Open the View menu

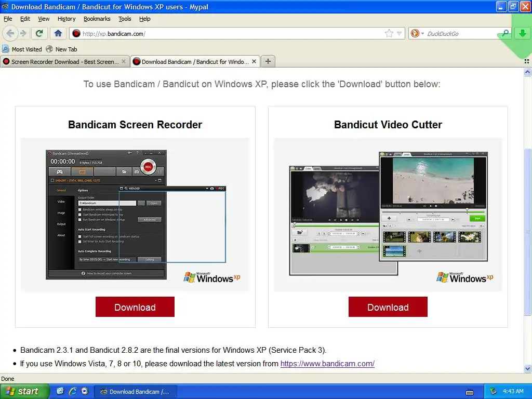click(x=44, y=19)
